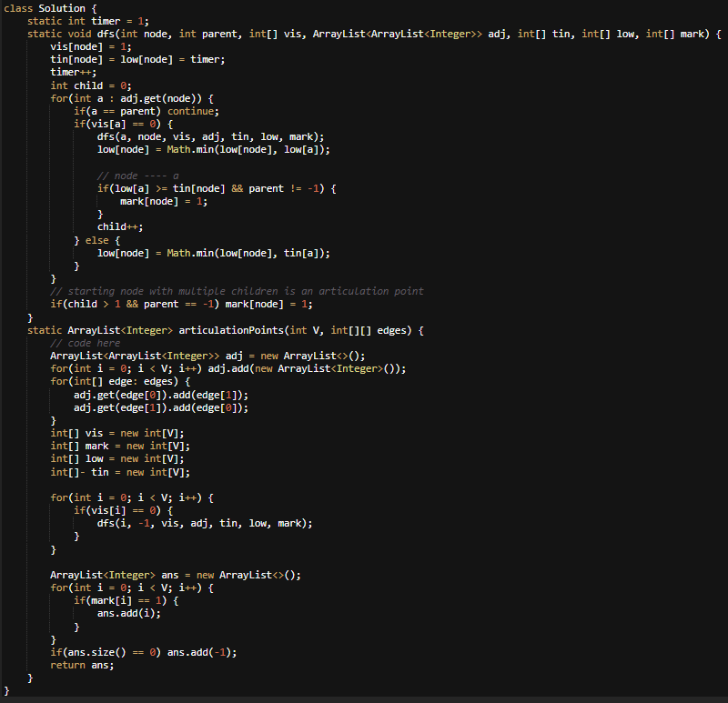Click the 'adj.add(new ArrayList<Integer>());' line
The height and width of the screenshot is (703, 728).
[228, 369]
